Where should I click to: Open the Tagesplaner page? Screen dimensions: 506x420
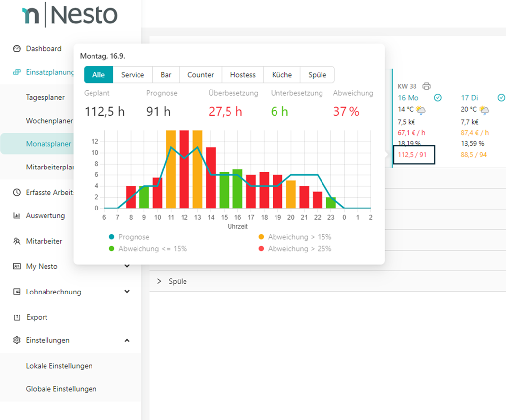pos(46,97)
